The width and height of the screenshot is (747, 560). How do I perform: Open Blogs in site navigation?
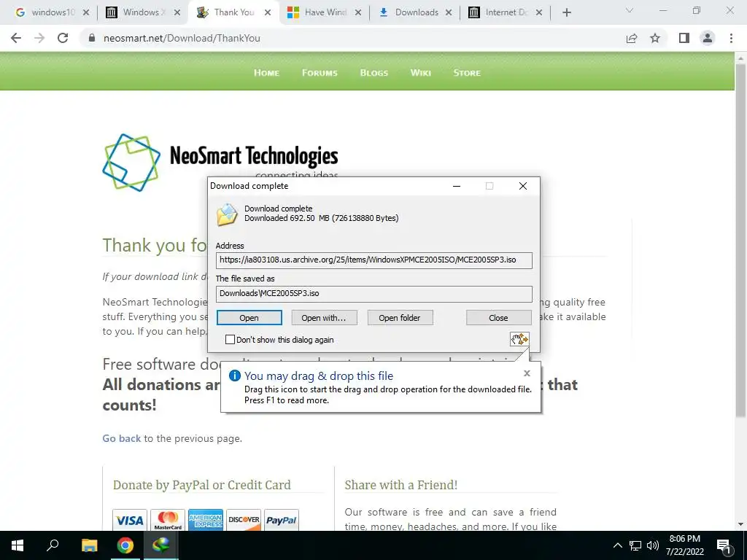pos(374,73)
